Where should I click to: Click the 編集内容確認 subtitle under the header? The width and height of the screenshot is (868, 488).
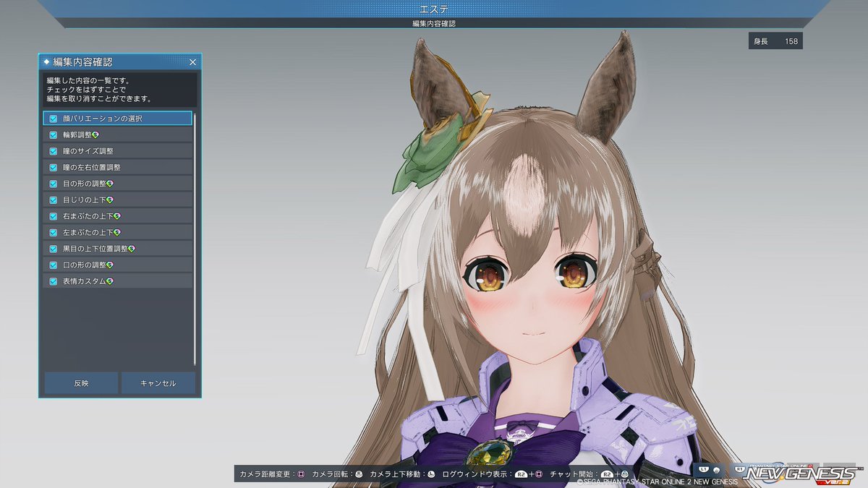434,23
